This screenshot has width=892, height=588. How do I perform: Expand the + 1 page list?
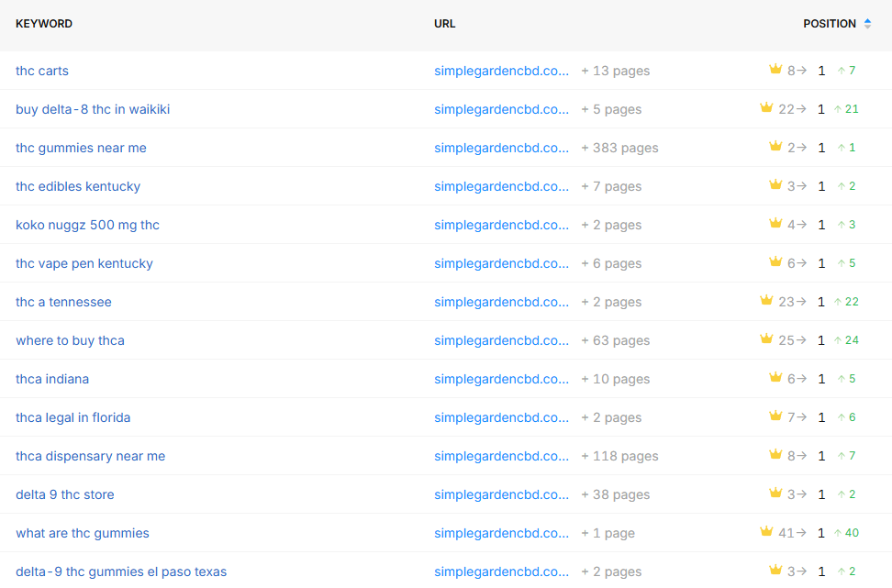(x=608, y=533)
